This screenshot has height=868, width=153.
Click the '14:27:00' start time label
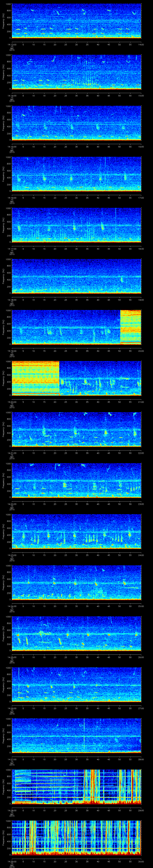tap(12, 760)
